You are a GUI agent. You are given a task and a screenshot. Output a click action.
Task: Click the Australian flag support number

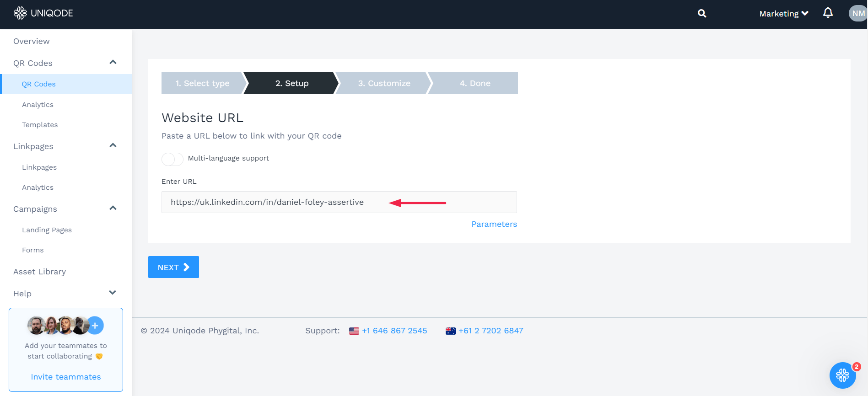point(491,331)
